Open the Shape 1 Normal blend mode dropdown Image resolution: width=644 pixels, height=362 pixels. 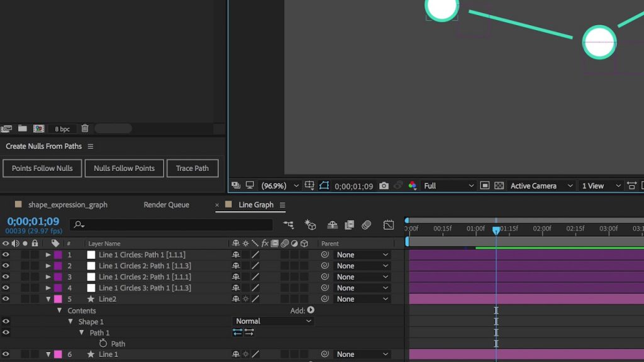point(273,321)
